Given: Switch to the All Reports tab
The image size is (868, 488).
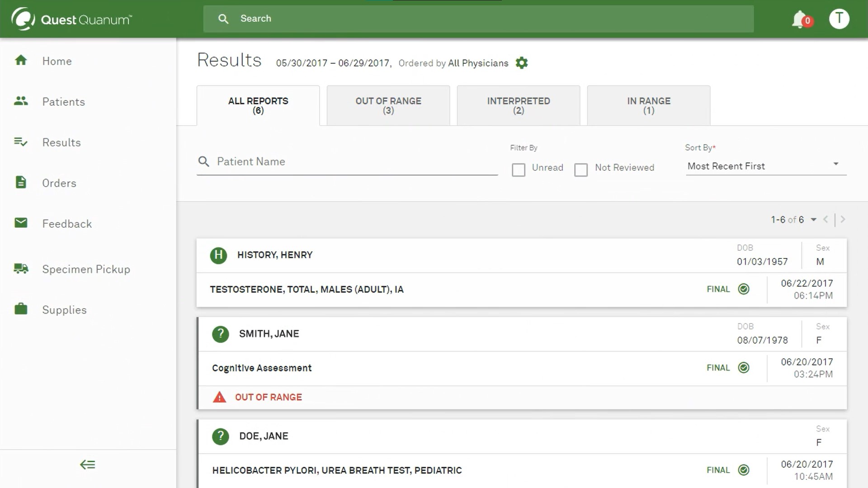Looking at the screenshot, I should pos(258,105).
